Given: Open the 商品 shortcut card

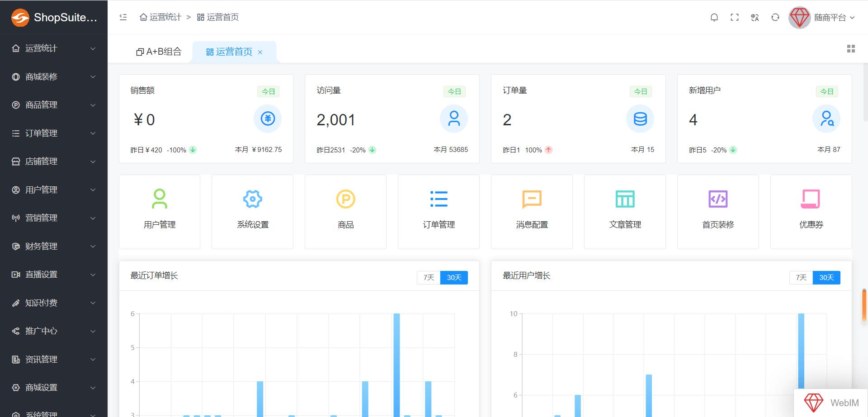Looking at the screenshot, I should click(x=345, y=212).
